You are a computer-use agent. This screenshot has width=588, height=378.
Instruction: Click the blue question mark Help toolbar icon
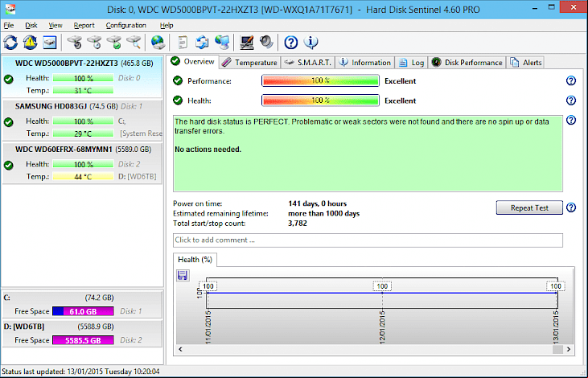pyautogui.click(x=290, y=43)
